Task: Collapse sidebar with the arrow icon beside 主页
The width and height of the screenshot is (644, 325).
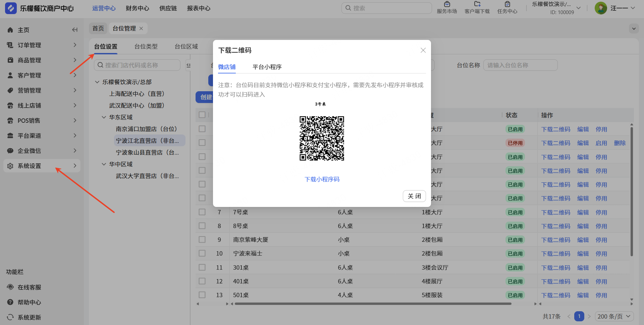Action: (x=74, y=30)
